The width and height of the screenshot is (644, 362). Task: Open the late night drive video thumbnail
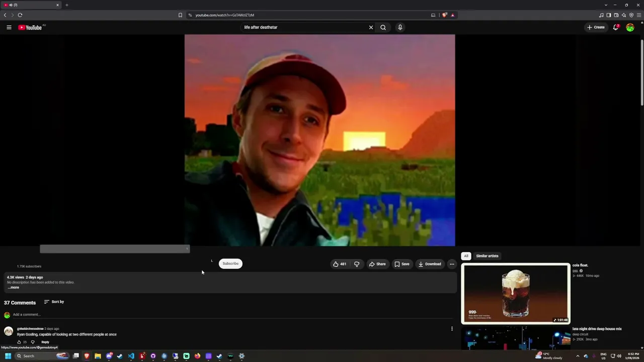pos(516,338)
